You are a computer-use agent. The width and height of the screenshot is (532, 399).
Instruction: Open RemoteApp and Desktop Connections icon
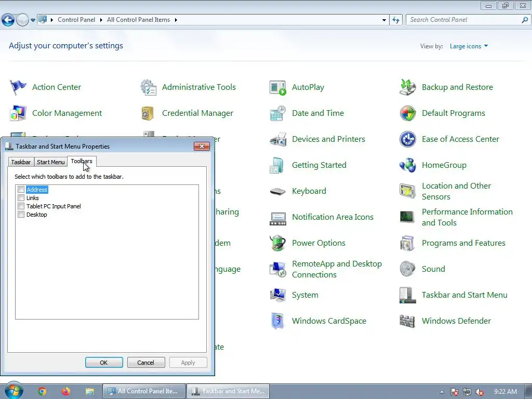(278, 269)
